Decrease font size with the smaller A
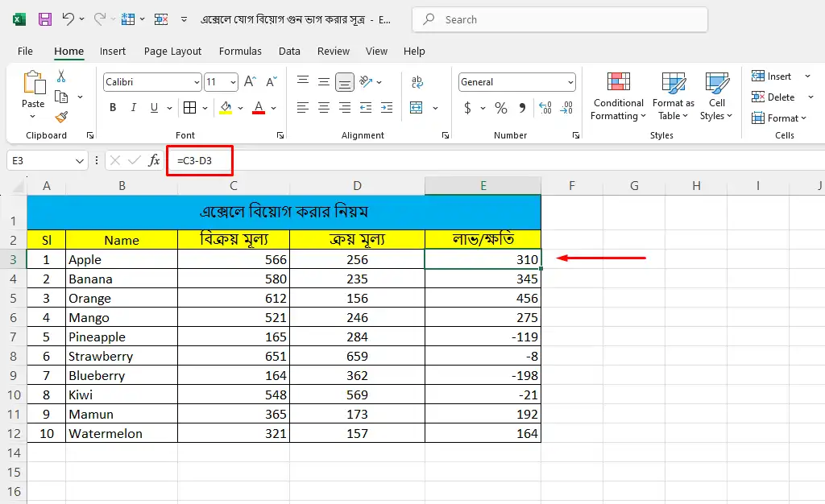The image size is (825, 504). pyautogui.click(x=271, y=81)
